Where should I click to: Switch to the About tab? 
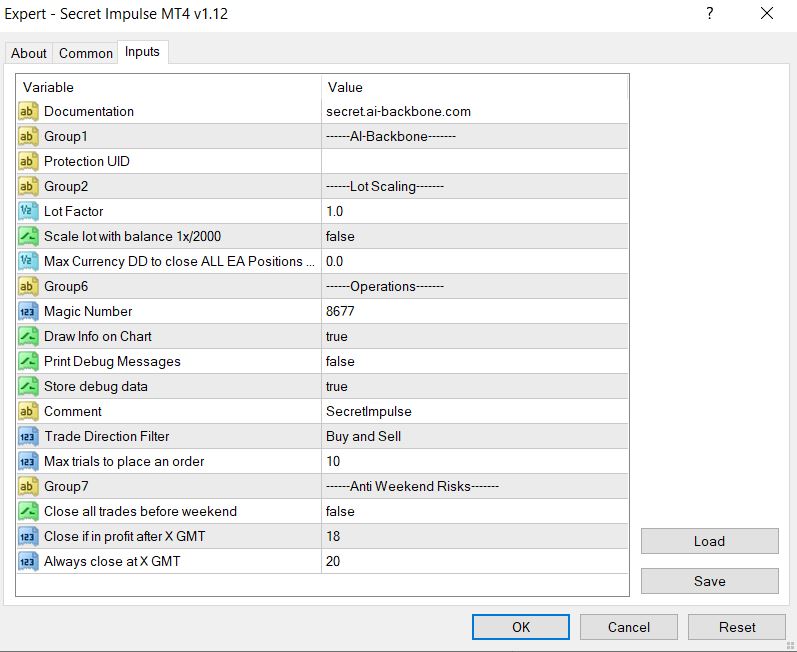coord(29,53)
